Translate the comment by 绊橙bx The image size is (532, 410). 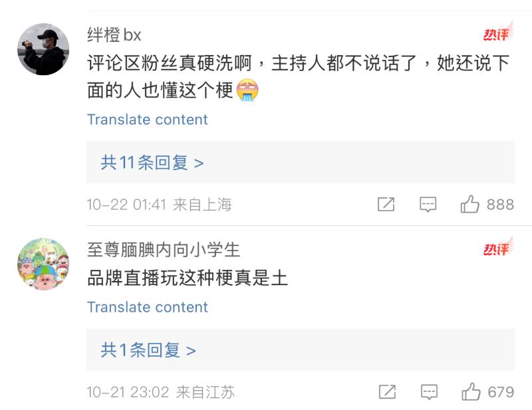tap(147, 120)
